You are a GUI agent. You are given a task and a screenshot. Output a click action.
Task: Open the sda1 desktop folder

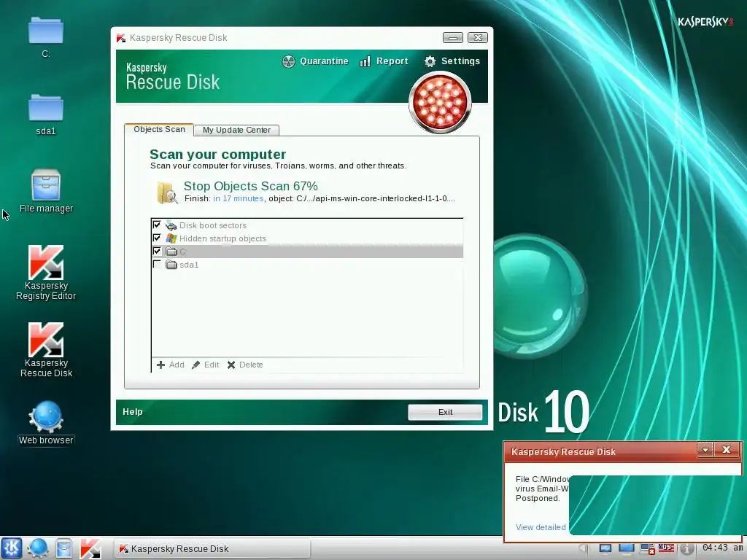point(46,114)
